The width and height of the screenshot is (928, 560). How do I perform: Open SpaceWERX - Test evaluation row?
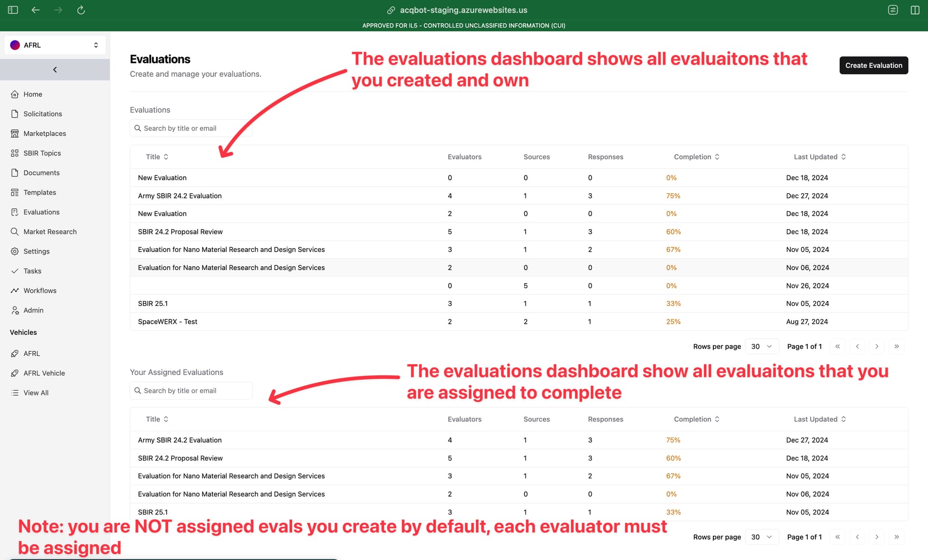pyautogui.click(x=519, y=322)
